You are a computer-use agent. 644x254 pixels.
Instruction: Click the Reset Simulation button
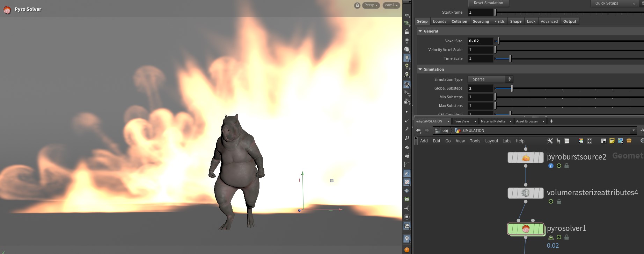[488, 3]
